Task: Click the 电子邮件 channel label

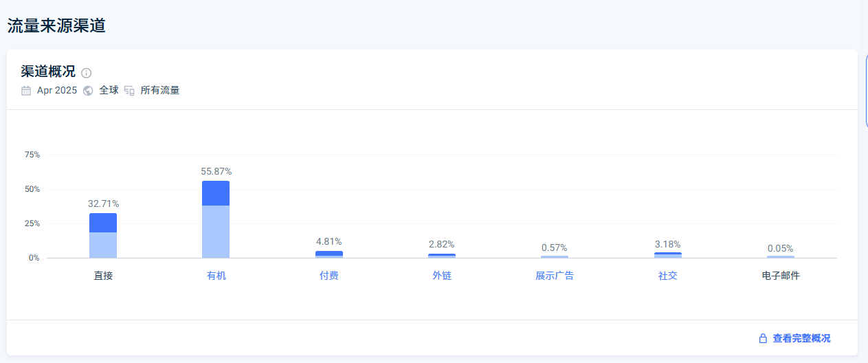Action: coord(781,276)
